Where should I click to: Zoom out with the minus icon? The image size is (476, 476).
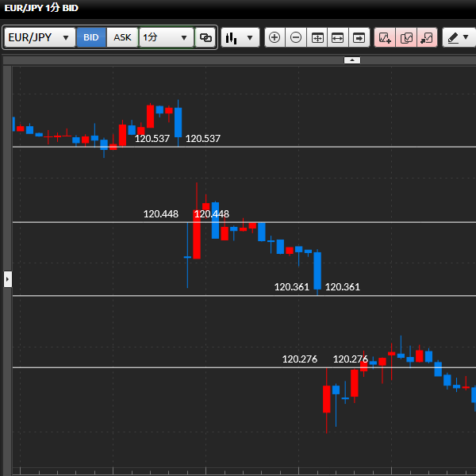[x=296, y=37]
